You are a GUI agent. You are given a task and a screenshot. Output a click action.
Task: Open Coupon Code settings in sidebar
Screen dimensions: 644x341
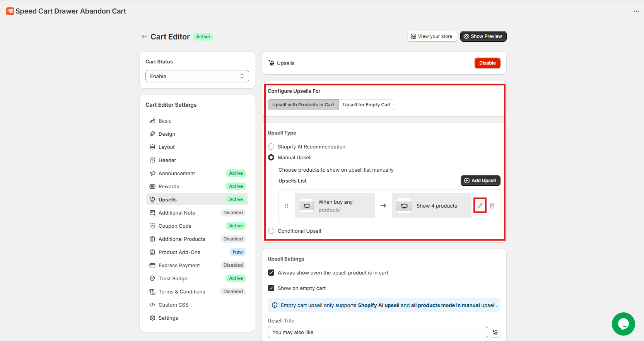click(x=175, y=226)
